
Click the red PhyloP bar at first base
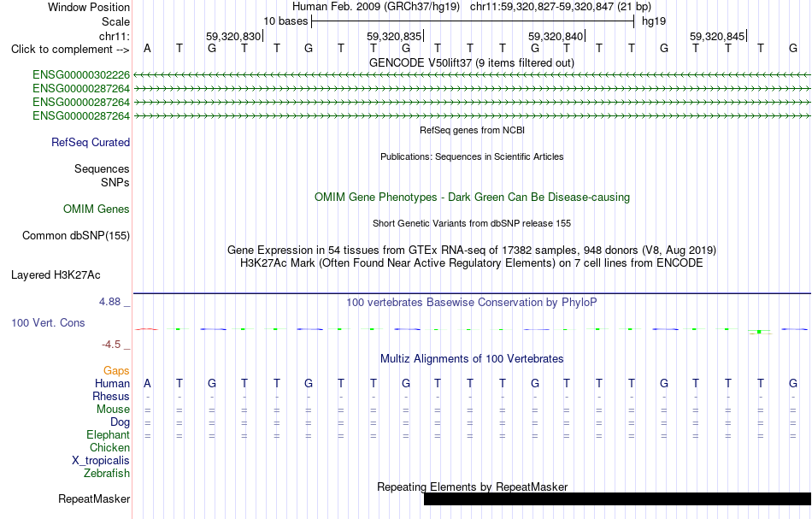146,329
